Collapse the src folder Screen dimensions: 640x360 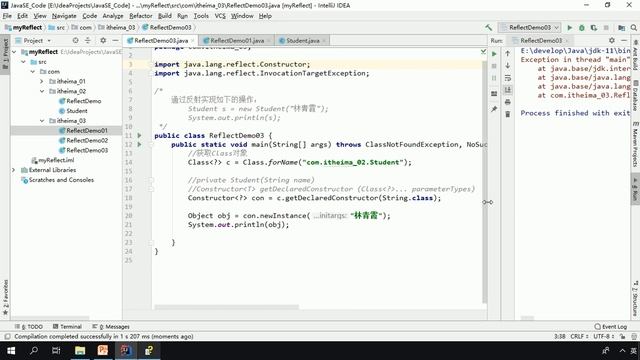click(x=24, y=62)
